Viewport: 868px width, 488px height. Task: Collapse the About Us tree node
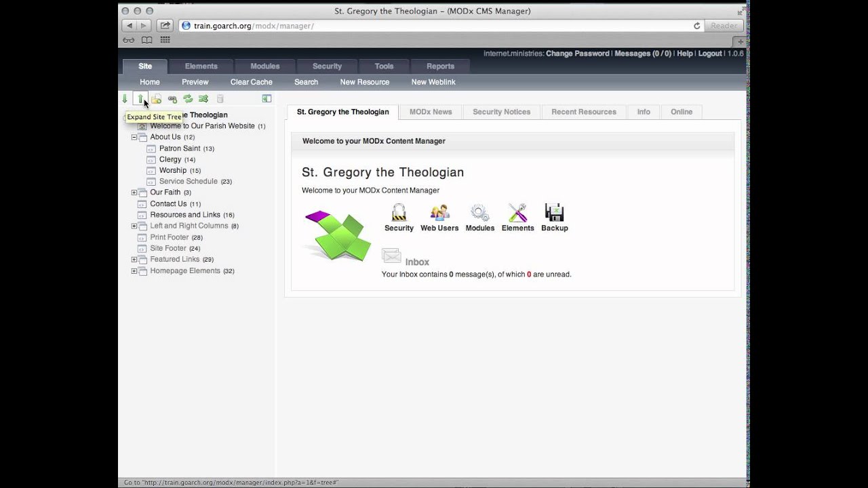pos(134,137)
